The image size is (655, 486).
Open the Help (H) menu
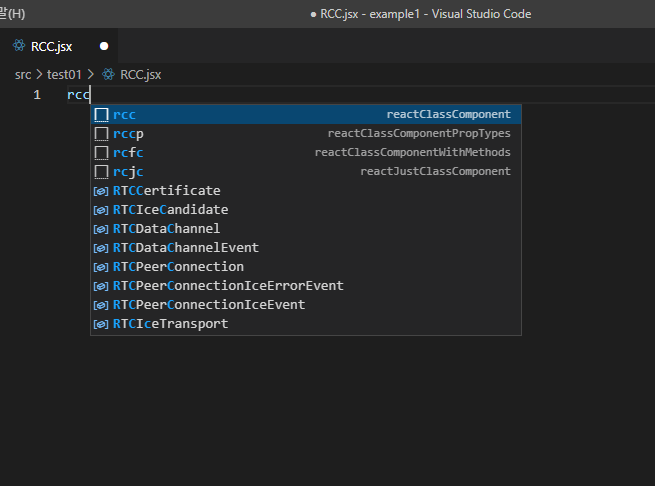[x=13, y=14]
